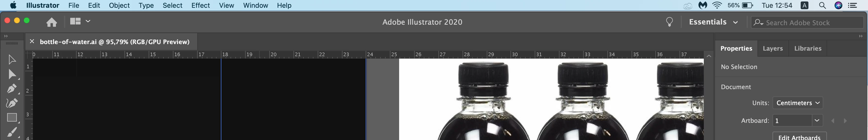Screen dimensions: 868x140
Task: Open the Effect menu
Action: [x=201, y=5]
